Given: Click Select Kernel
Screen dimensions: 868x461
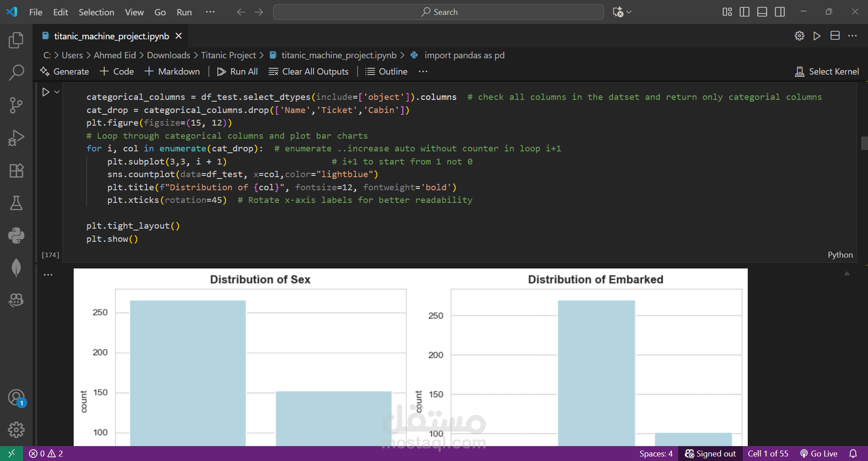Looking at the screenshot, I should pos(827,71).
